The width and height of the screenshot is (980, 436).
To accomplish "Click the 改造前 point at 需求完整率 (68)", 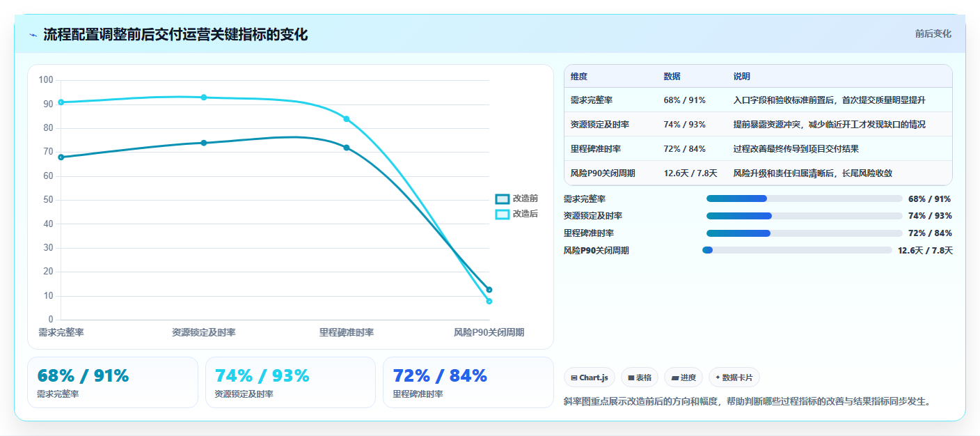I will tap(61, 157).
